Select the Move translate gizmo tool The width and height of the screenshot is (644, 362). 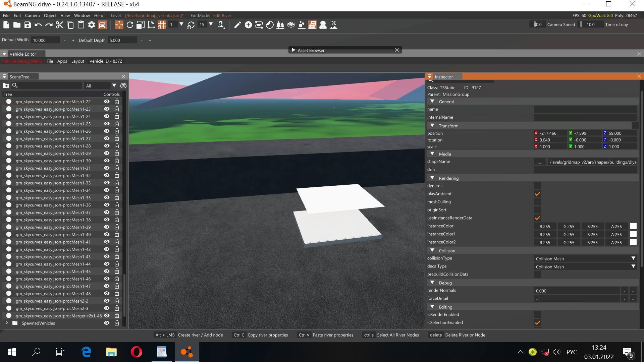pyautogui.click(x=119, y=25)
